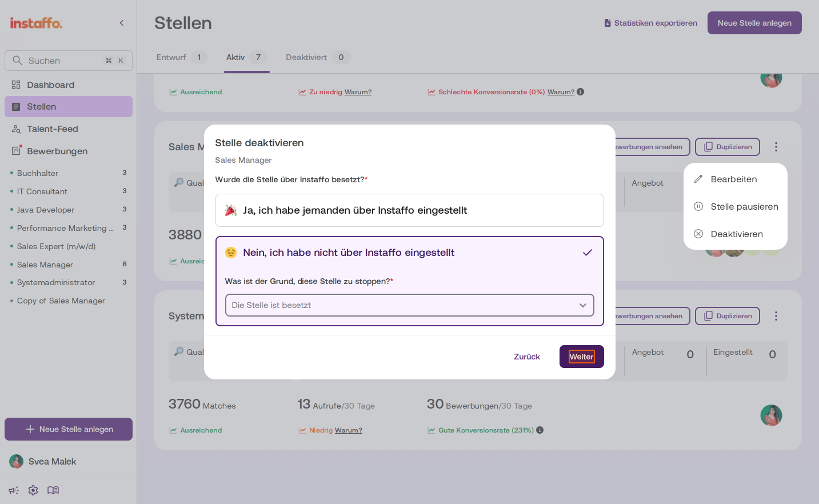
Task: Open the book documentation icon
Action: [x=53, y=490]
